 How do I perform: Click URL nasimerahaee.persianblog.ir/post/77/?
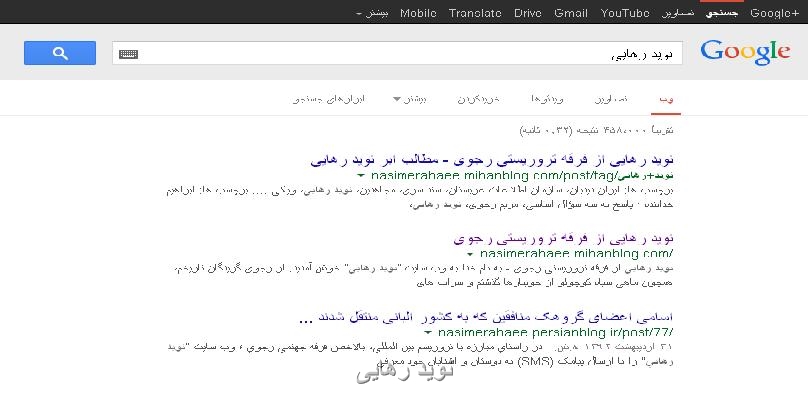[x=556, y=332]
